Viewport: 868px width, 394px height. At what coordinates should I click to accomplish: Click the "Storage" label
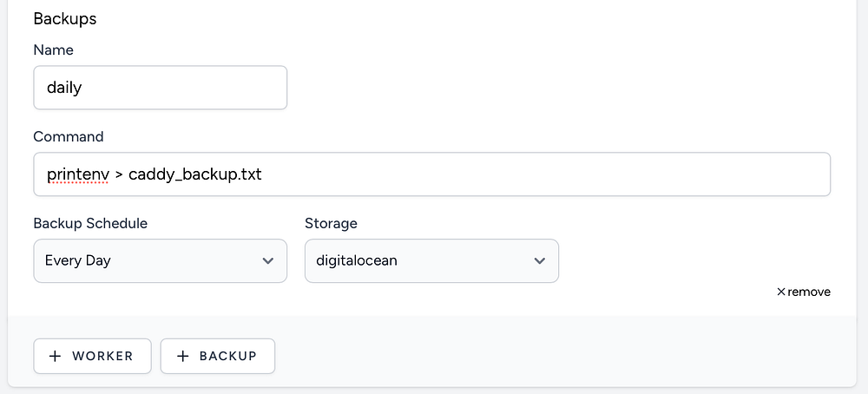[x=331, y=224]
